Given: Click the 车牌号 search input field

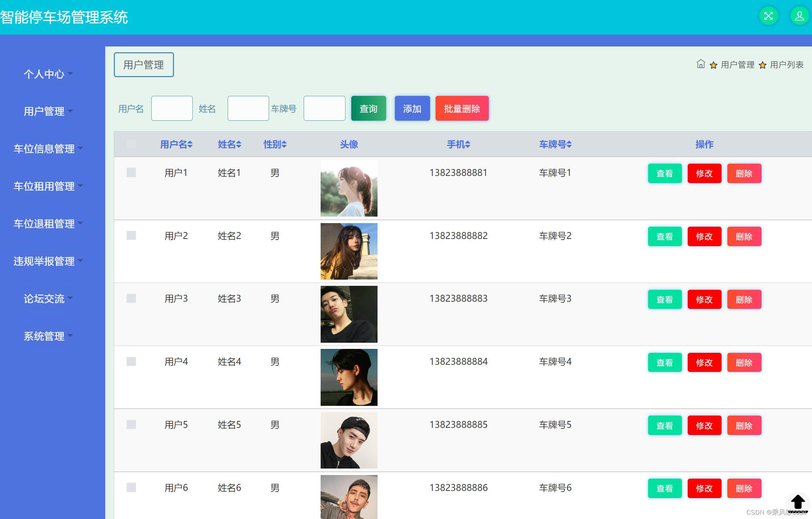Looking at the screenshot, I should click(x=324, y=108).
